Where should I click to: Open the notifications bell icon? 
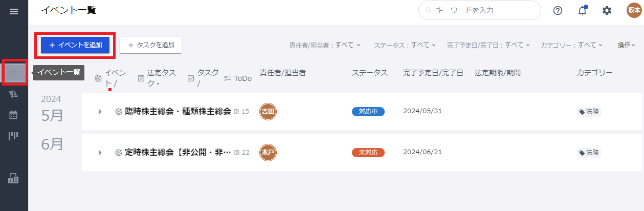point(582,10)
